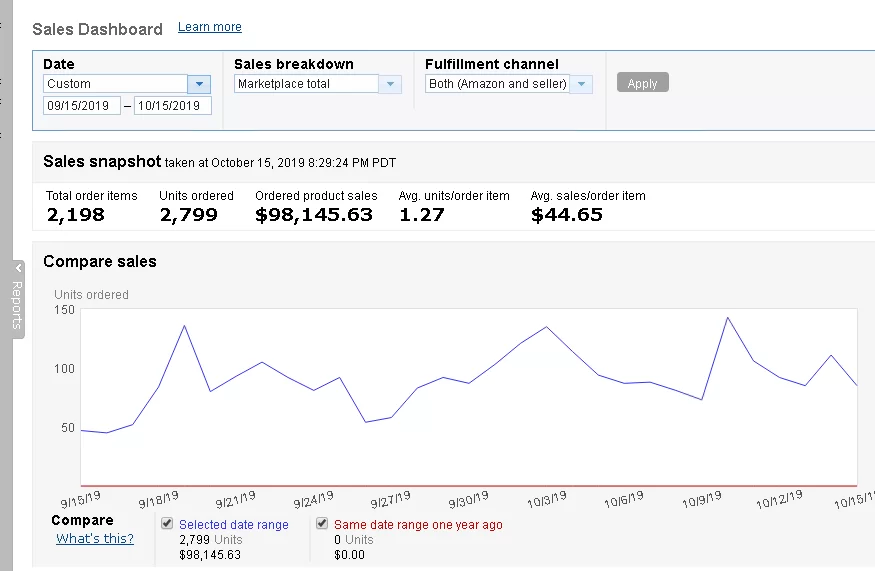
Task: Click the Total order items value 2,198
Action: coord(75,214)
